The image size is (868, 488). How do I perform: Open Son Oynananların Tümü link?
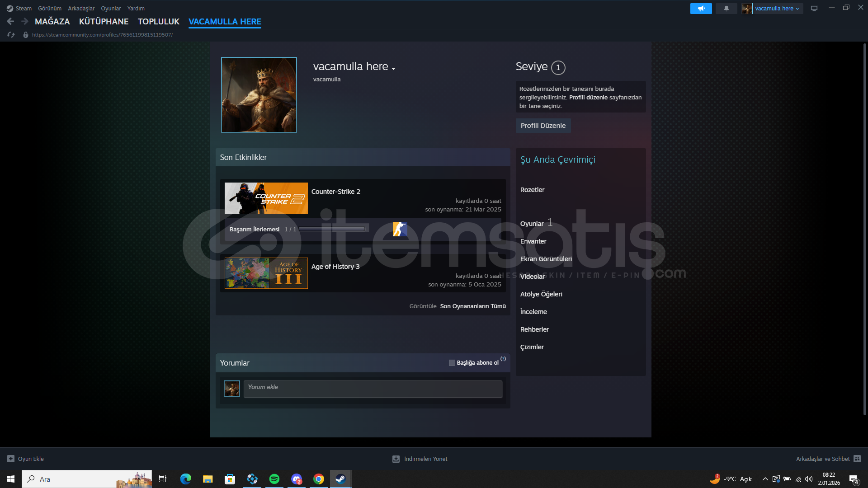[473, 306]
